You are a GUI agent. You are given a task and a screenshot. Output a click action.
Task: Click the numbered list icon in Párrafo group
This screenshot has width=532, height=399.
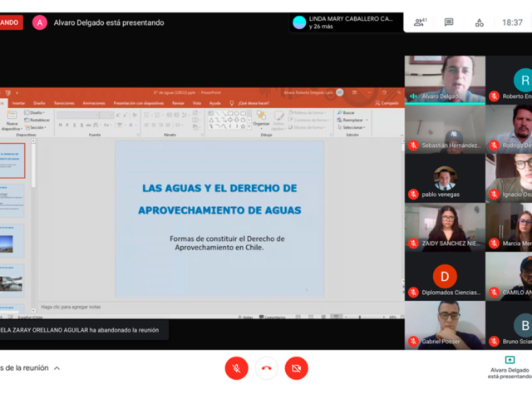pyautogui.click(x=158, y=116)
